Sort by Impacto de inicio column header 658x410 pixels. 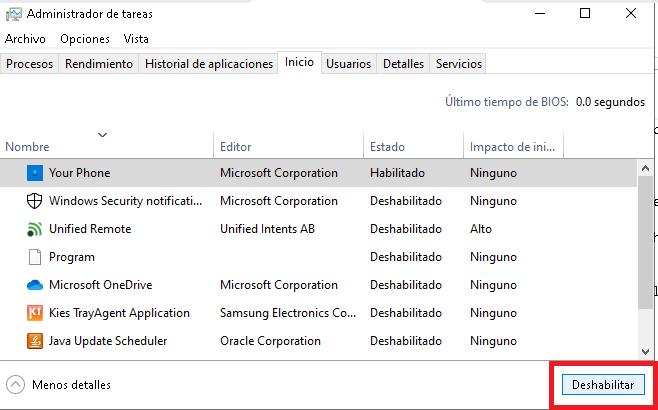512,147
